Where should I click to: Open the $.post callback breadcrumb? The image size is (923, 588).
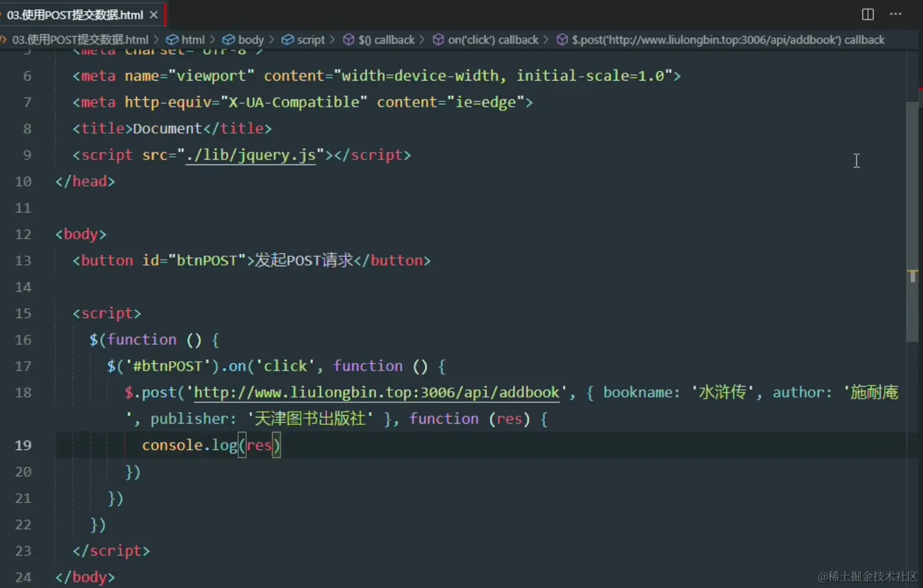click(x=728, y=39)
